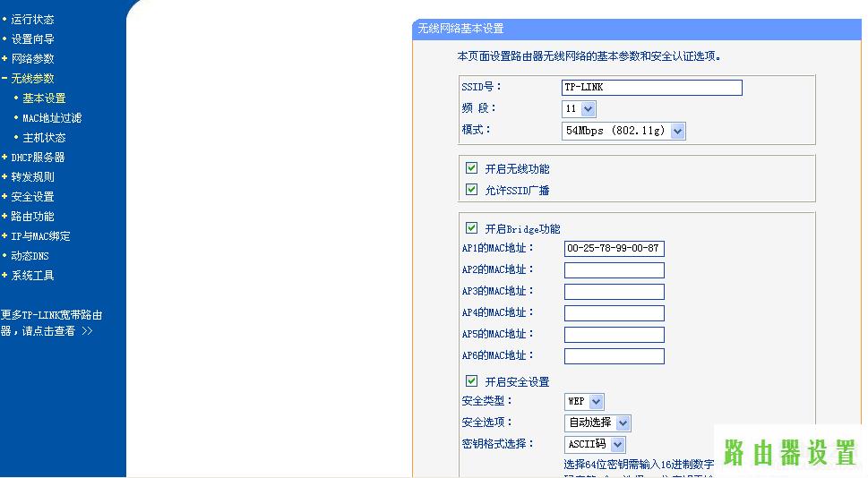Select 基本设置 submenu item

44,98
